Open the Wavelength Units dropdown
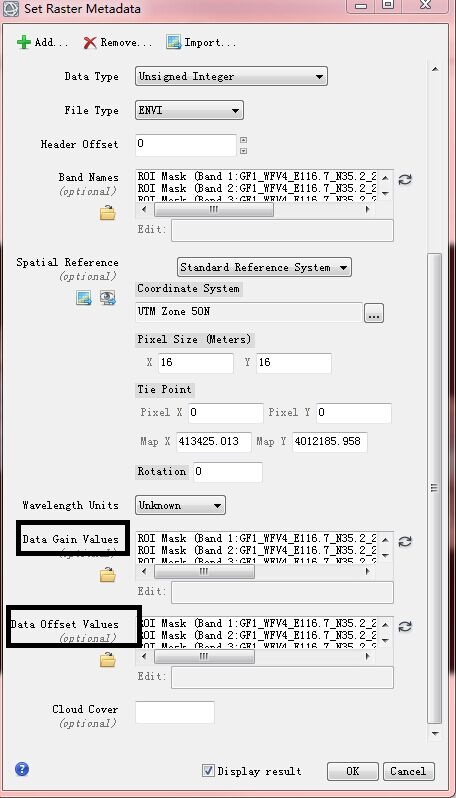Viewport: 456px width, 798px height. 180,505
